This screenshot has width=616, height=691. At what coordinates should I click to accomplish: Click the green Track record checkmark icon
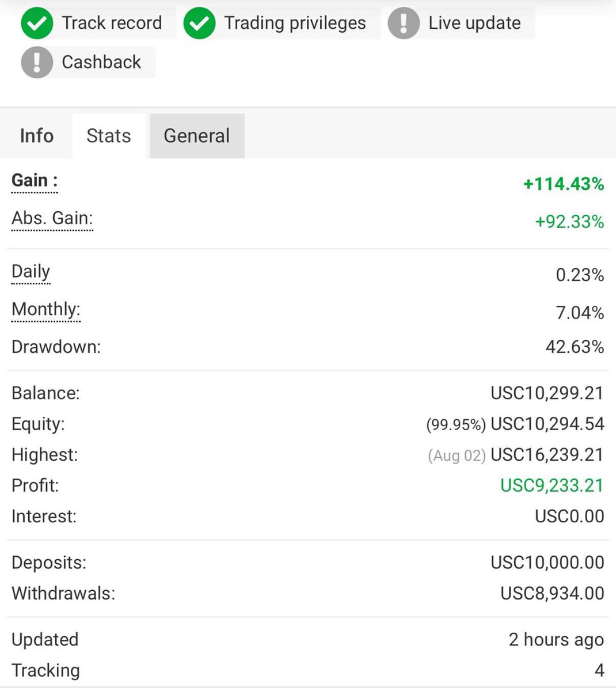(x=37, y=23)
